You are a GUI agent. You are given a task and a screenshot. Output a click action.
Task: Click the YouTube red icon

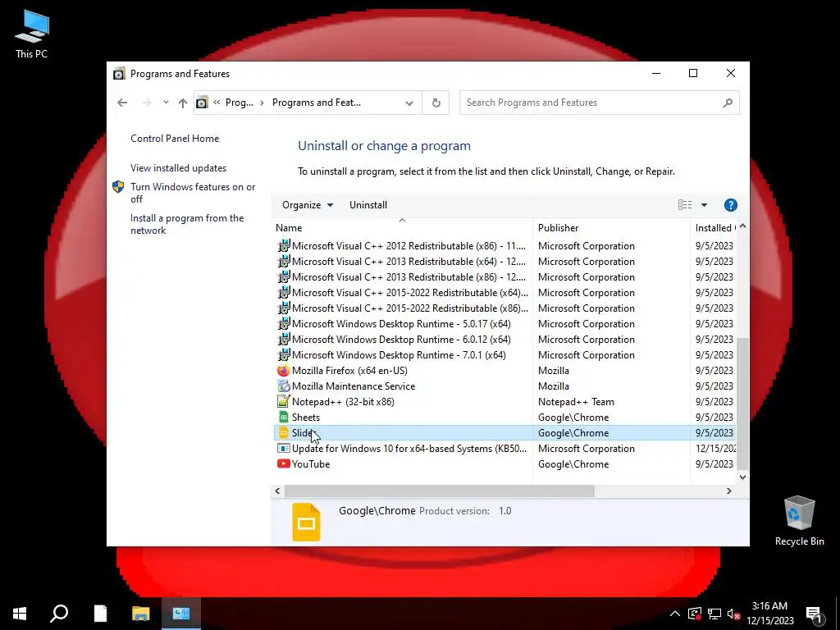283,464
